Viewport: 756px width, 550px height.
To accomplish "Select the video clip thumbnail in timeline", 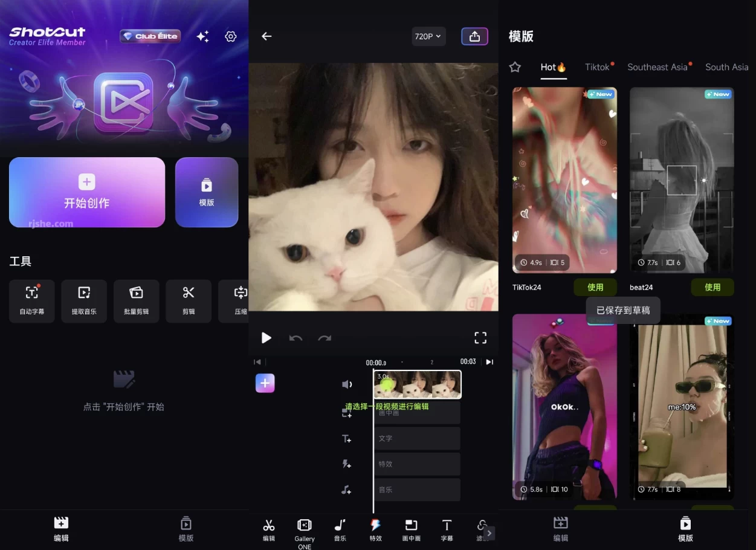I will pos(418,384).
